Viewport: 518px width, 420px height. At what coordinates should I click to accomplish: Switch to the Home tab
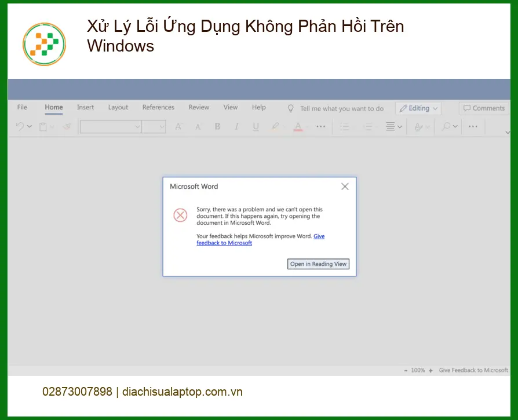54,107
